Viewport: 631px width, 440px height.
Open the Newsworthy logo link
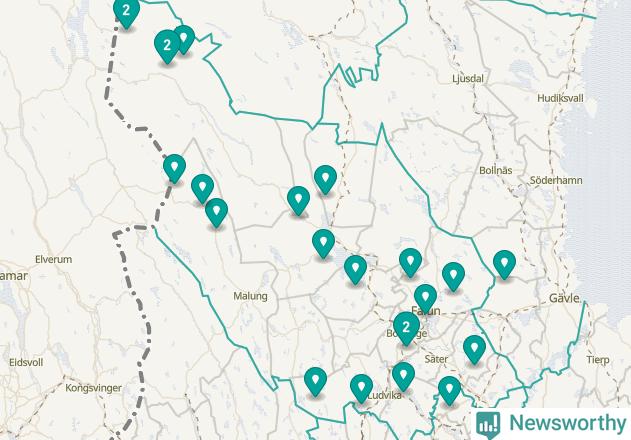pos(551,423)
